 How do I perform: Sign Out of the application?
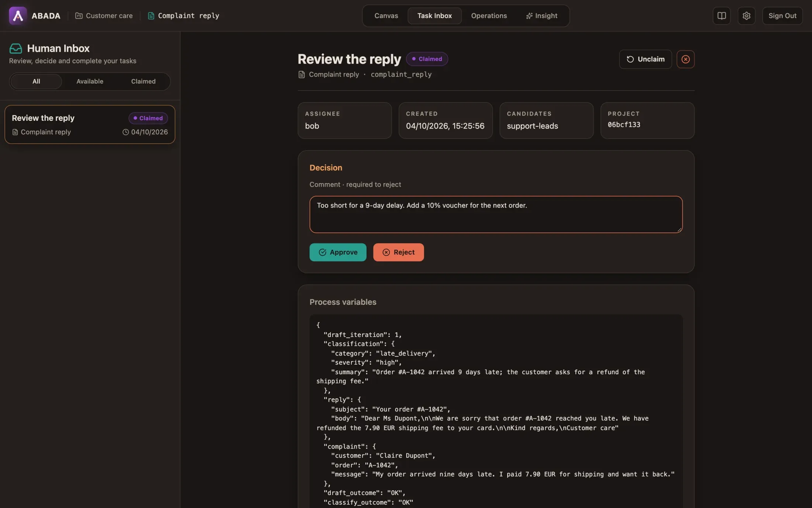[782, 16]
